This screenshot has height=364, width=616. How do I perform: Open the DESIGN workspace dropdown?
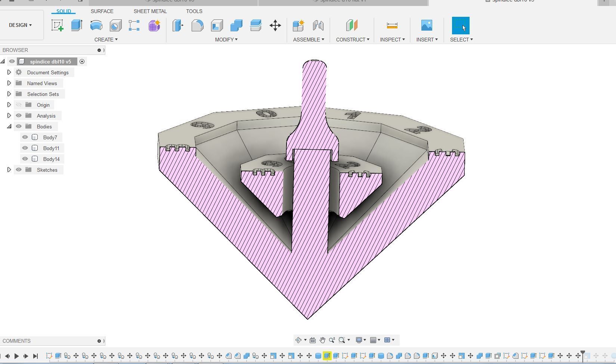point(21,25)
